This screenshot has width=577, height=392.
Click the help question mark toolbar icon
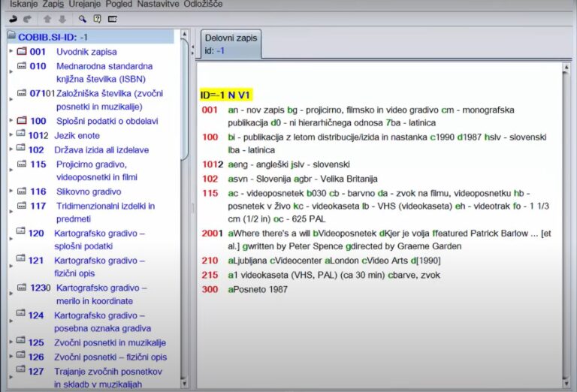click(97, 19)
